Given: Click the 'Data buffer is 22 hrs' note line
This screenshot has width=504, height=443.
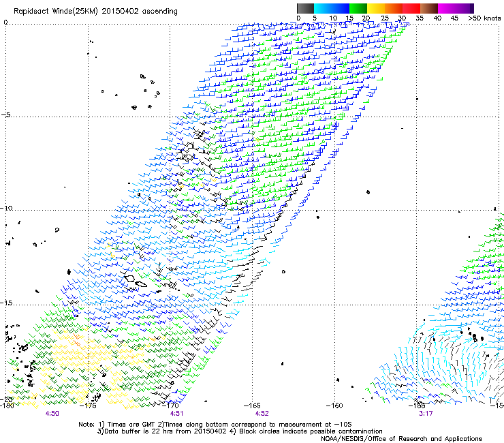Looking at the screenshot, I should pos(240,431).
